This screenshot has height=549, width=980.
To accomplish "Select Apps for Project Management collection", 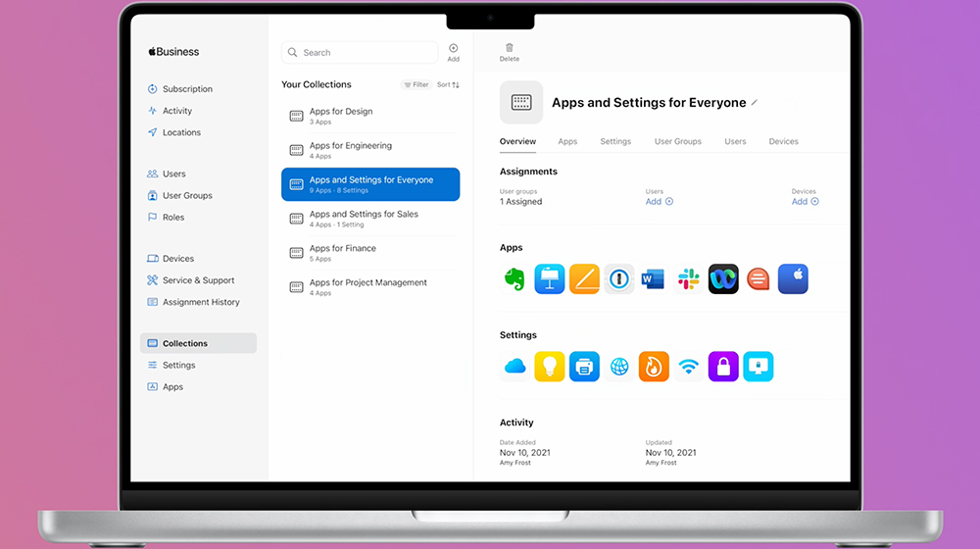I will click(x=370, y=287).
